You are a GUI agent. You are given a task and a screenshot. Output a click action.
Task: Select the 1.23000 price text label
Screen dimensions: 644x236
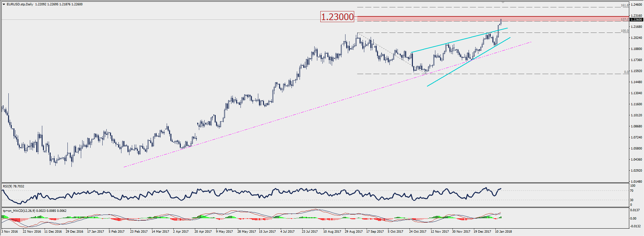point(337,17)
